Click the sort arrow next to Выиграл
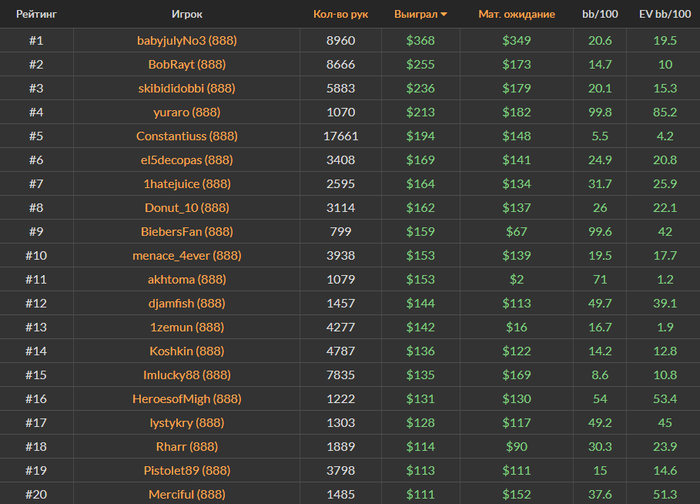 pos(444,15)
